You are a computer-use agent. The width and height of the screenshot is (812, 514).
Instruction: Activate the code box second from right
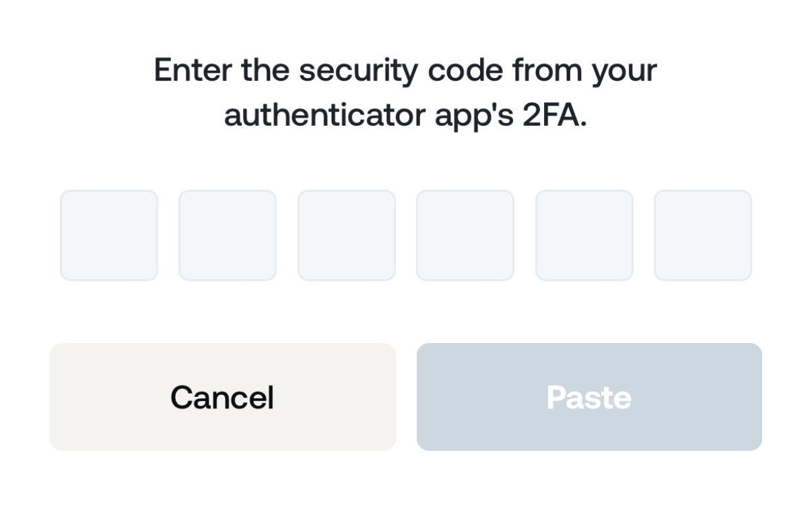coord(584,235)
